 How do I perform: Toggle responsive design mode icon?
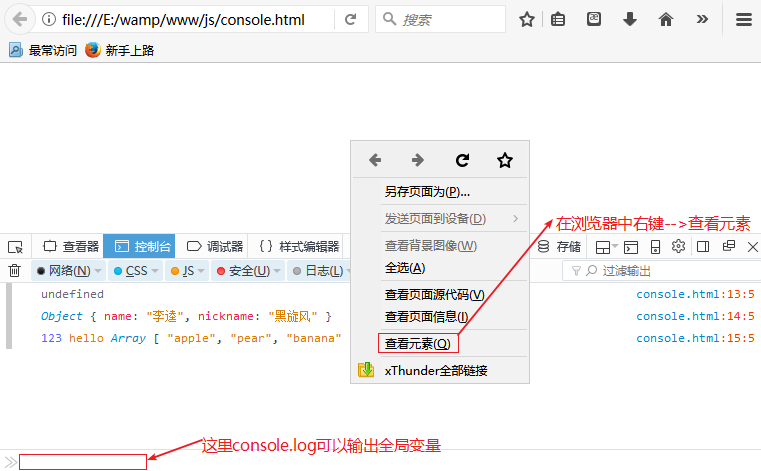655,247
